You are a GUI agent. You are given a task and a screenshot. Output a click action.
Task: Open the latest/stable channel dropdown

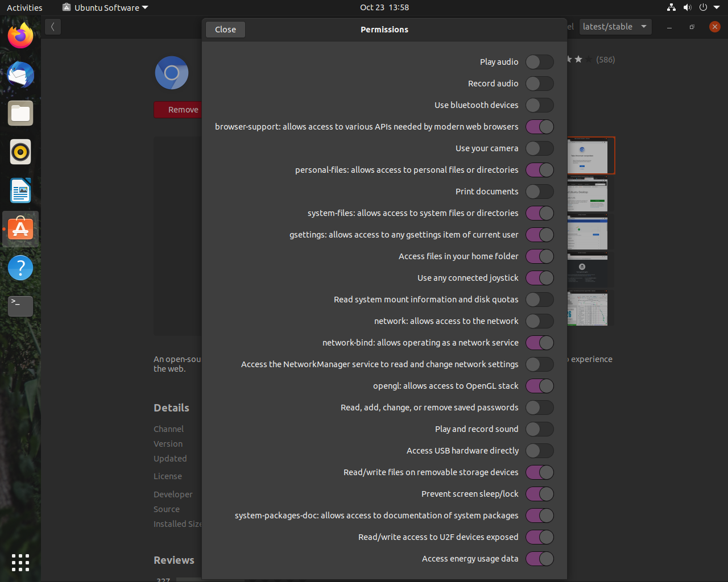[615, 27]
